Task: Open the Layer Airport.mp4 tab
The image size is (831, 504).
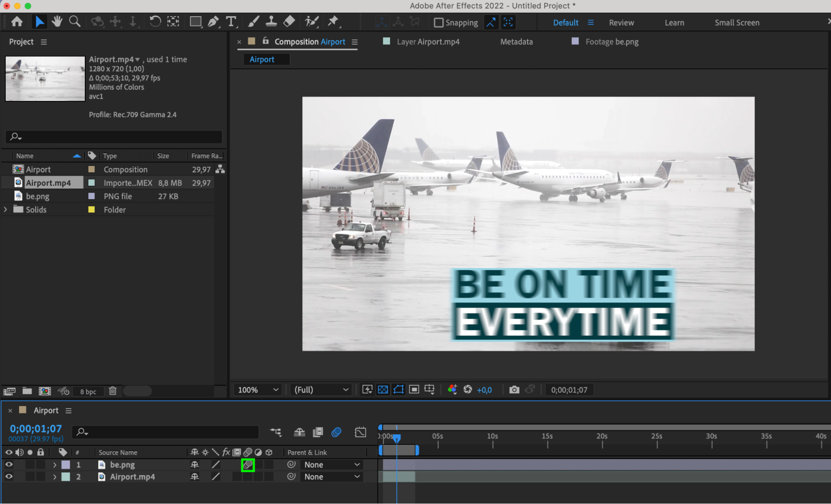Action: click(x=428, y=42)
